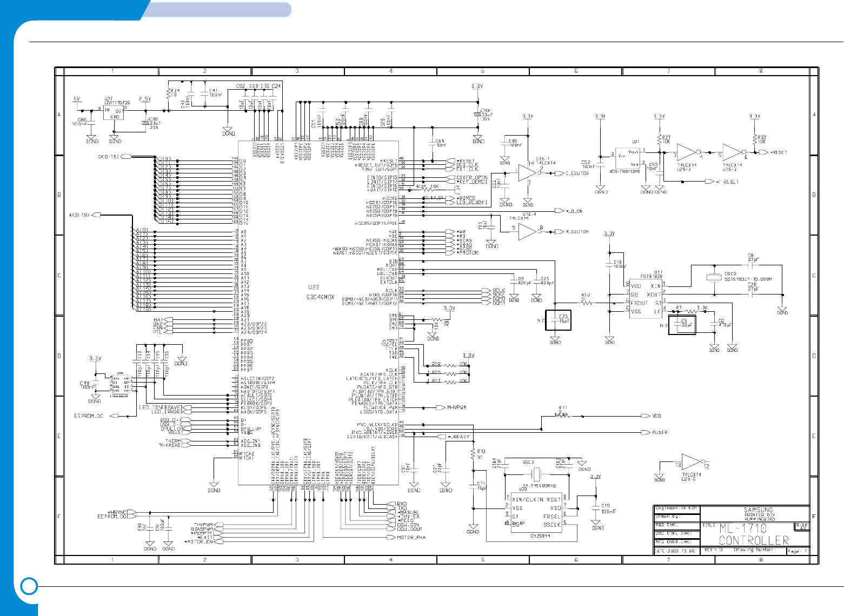Select the U22 reference designator

[314, 287]
